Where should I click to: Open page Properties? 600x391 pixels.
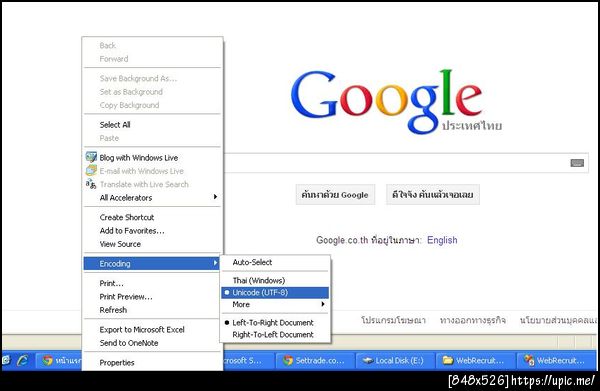(x=152, y=363)
